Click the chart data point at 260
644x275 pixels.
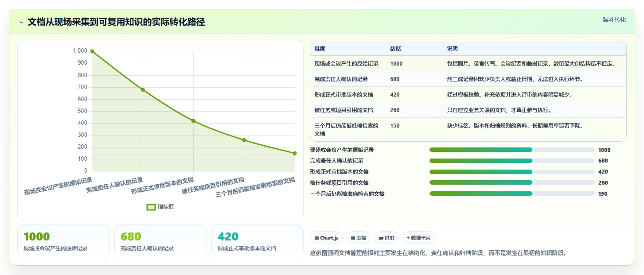tap(244, 140)
